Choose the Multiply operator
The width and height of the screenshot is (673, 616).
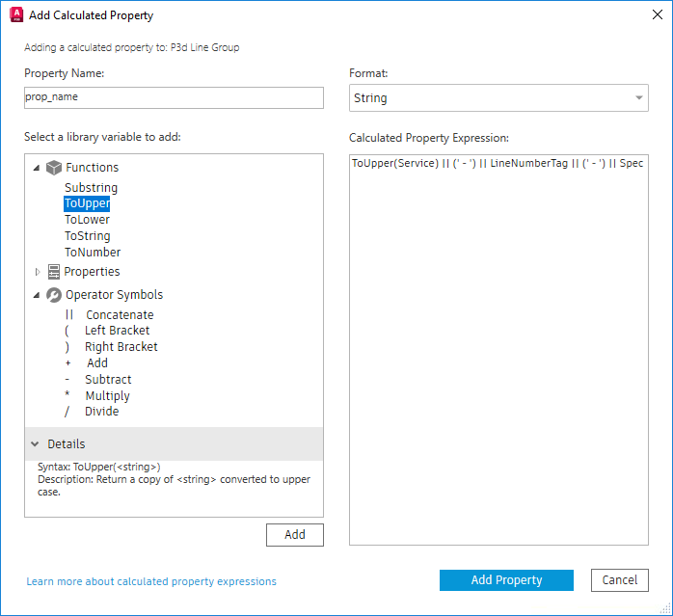(106, 396)
